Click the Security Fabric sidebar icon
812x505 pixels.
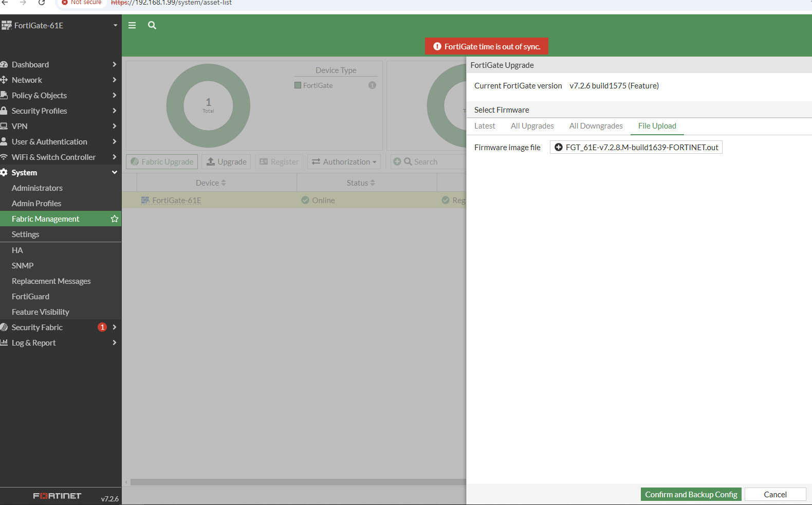tap(4, 327)
